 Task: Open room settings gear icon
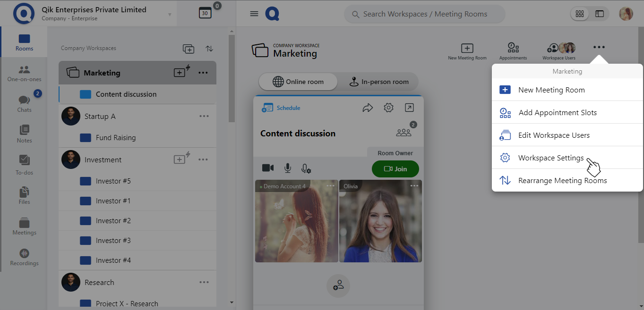(x=388, y=108)
